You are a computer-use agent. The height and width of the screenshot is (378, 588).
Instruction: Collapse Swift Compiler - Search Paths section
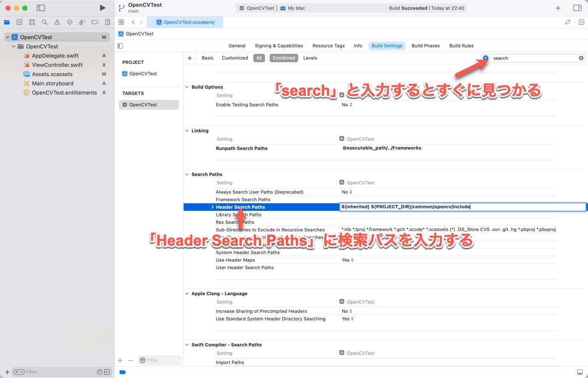coord(187,345)
